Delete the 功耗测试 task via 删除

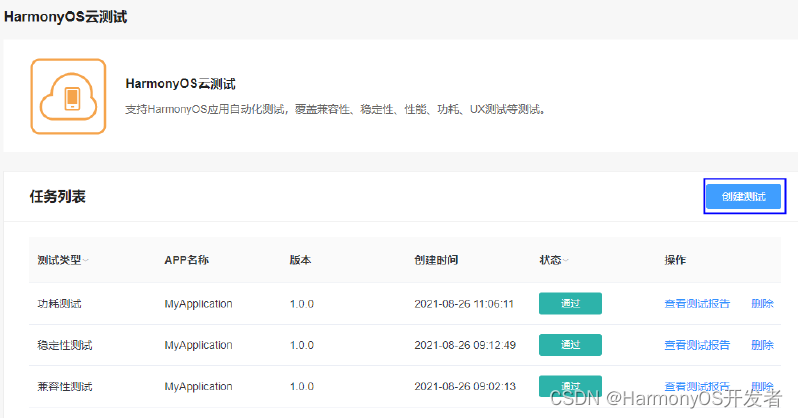click(x=762, y=303)
